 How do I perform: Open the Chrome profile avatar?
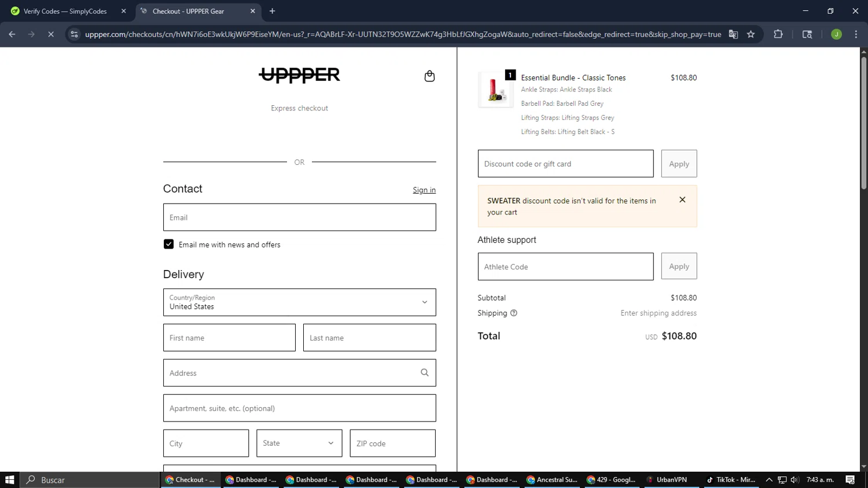coord(836,34)
